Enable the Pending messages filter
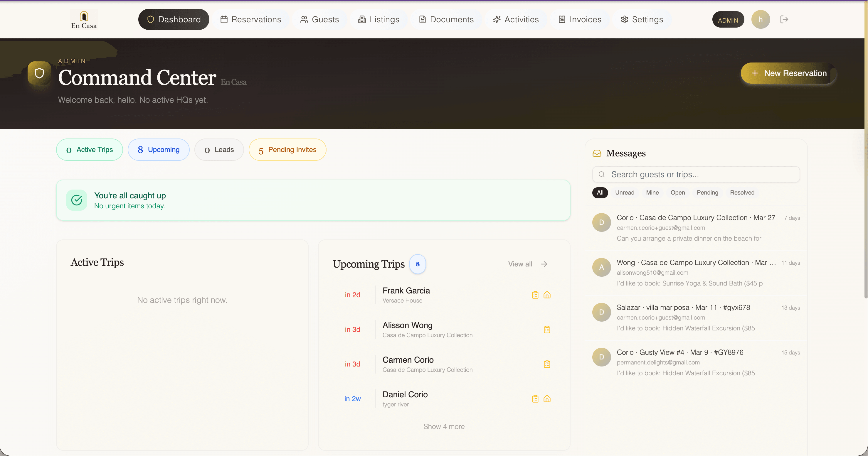The image size is (868, 456). click(708, 192)
